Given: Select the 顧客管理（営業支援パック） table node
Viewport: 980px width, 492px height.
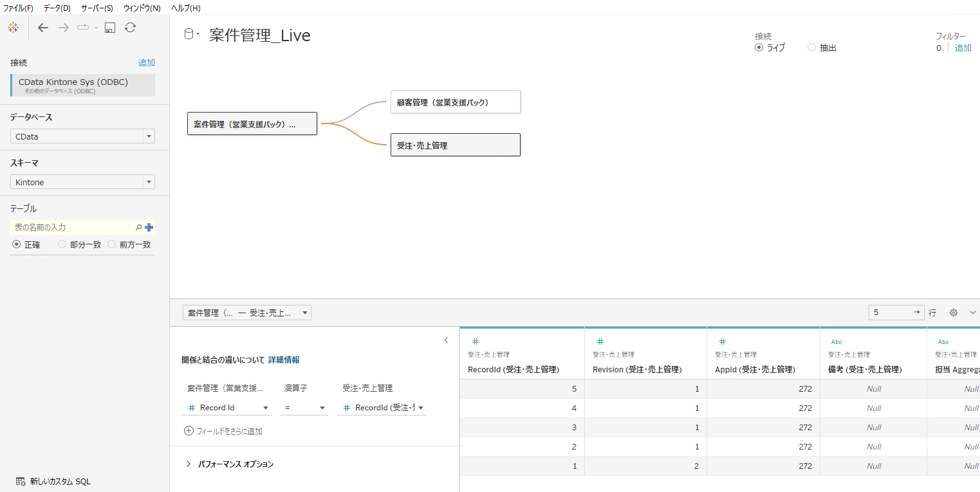Looking at the screenshot, I should pyautogui.click(x=456, y=102).
